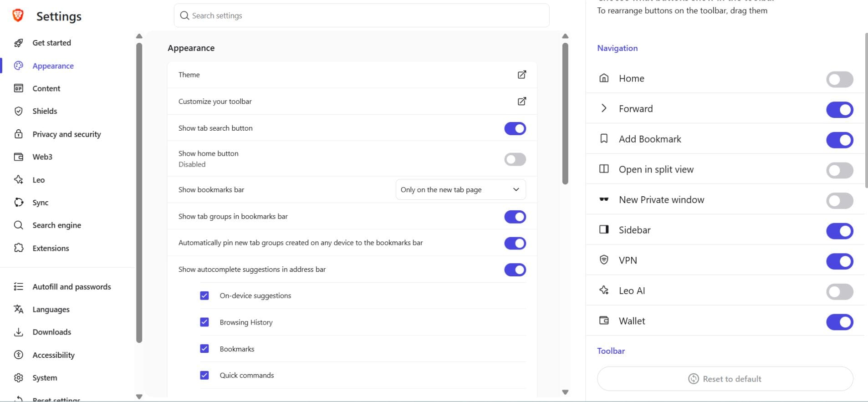Click the translate icon beside Languages
The width and height of the screenshot is (868, 402).
(19, 309)
